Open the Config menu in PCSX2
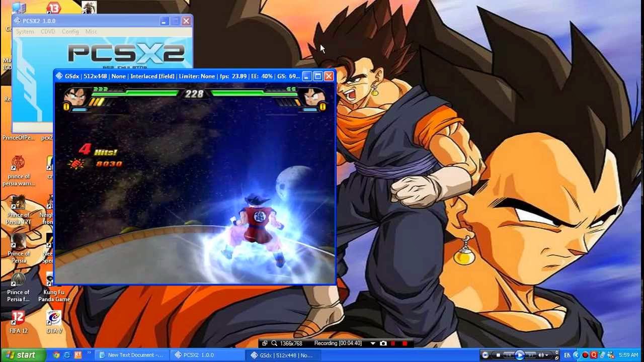 pos(70,31)
